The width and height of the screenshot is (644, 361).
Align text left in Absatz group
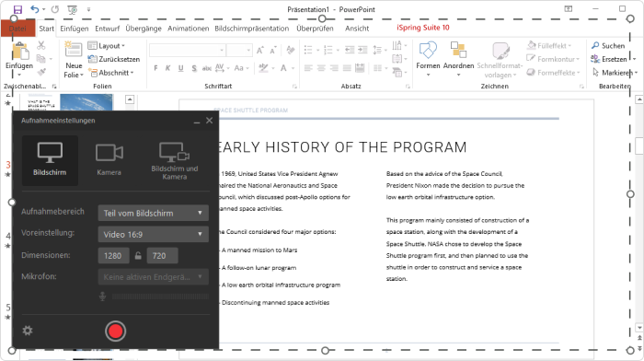308,68
